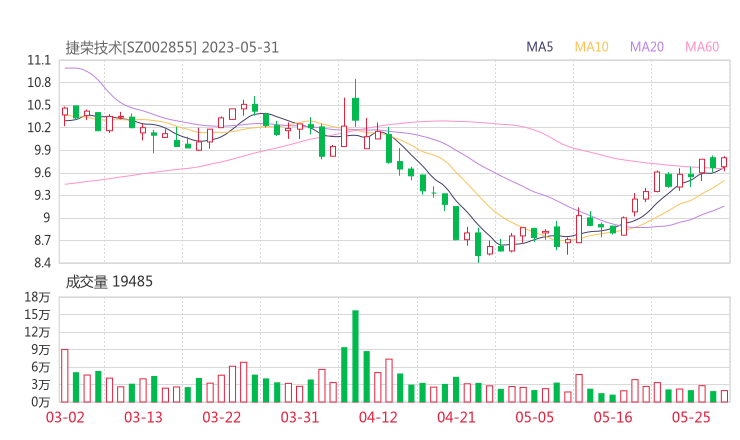
Task: Click the 9.3 price axis label
Action: point(42,195)
